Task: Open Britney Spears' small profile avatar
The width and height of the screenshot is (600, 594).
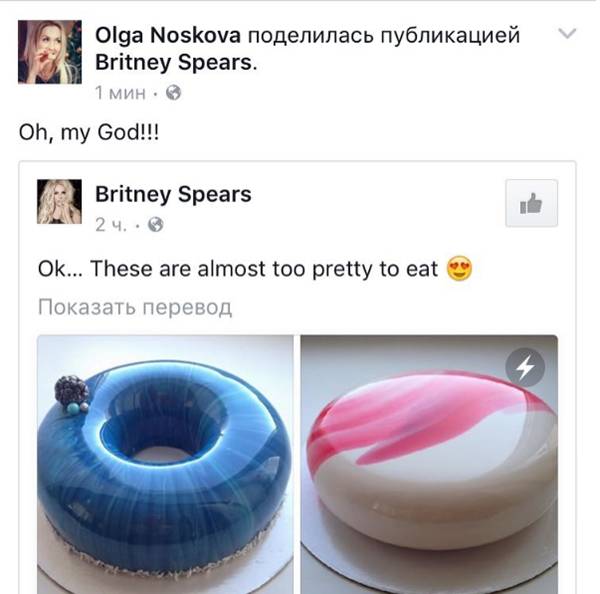Action: click(x=59, y=201)
